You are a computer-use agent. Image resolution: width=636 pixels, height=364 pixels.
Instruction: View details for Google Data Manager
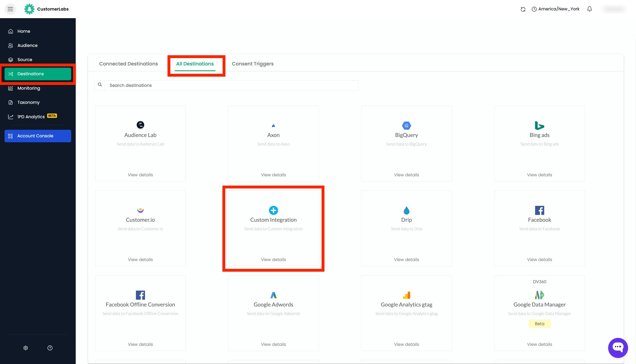point(539,344)
